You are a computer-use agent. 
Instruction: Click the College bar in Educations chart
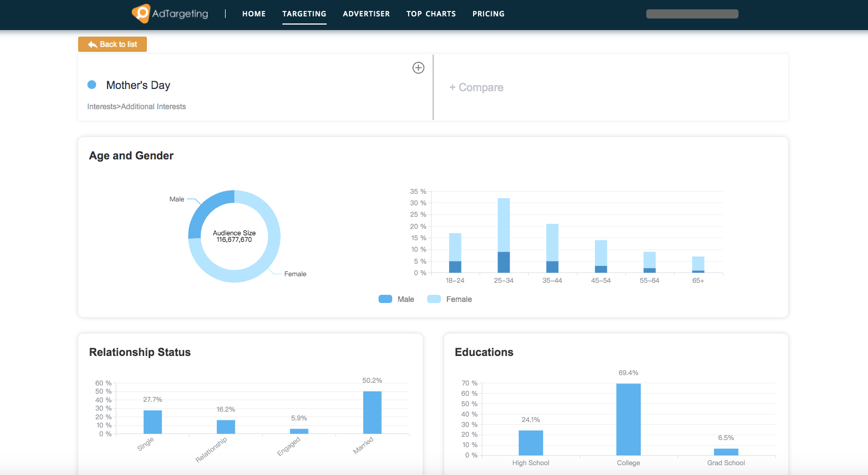click(628, 419)
